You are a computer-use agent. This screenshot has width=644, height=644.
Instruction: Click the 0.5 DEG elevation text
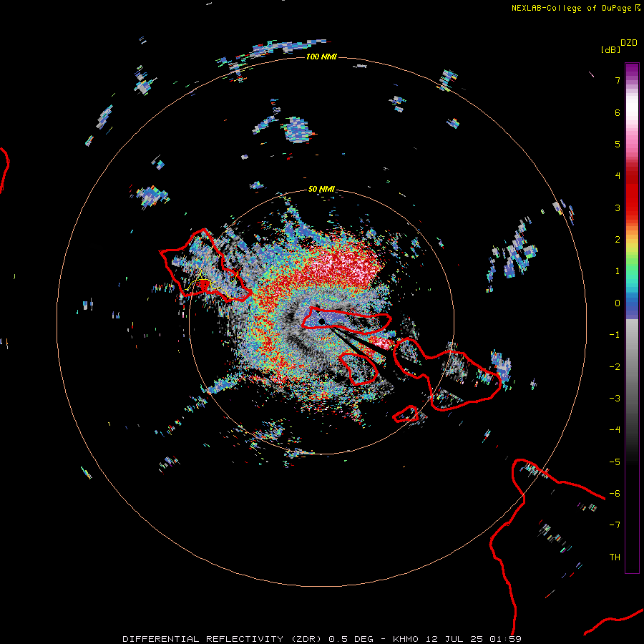(351, 639)
